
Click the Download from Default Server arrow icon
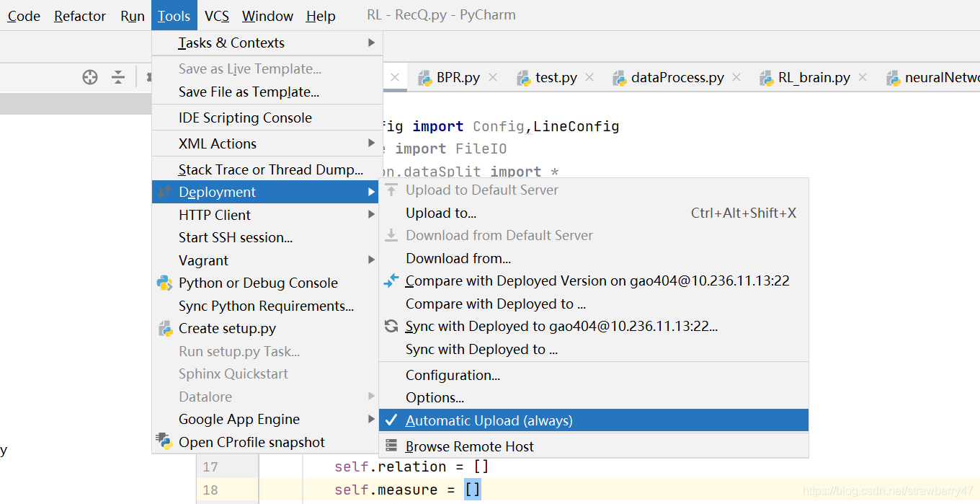click(x=391, y=235)
